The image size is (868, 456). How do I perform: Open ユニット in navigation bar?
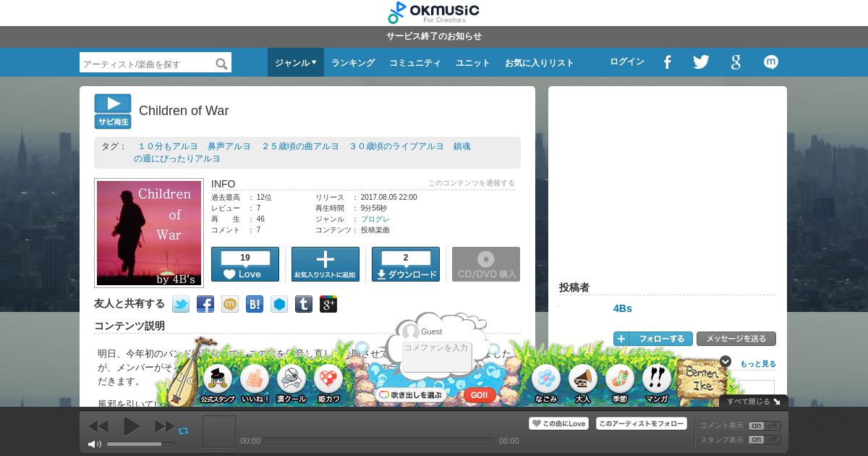[x=473, y=63]
